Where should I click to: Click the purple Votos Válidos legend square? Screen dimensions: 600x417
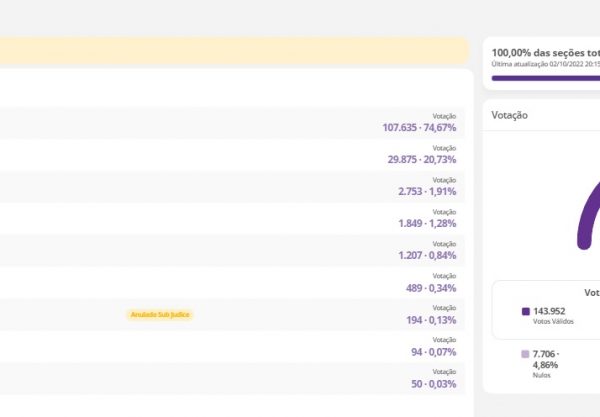click(526, 311)
